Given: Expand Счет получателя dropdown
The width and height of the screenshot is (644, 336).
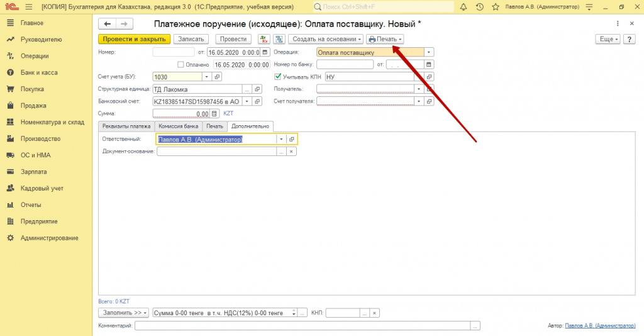Looking at the screenshot, I should click(x=418, y=101).
